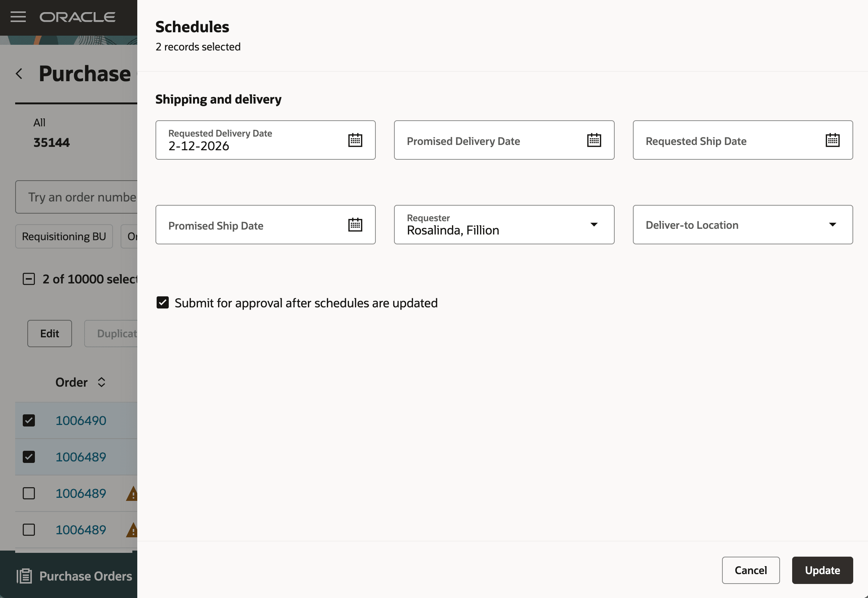868x598 pixels.
Task: Open the Deliver-to Location dropdown
Action: coord(832,224)
